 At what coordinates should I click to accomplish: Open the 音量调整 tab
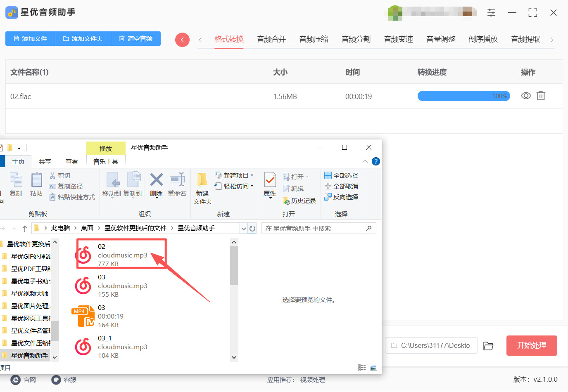(441, 39)
